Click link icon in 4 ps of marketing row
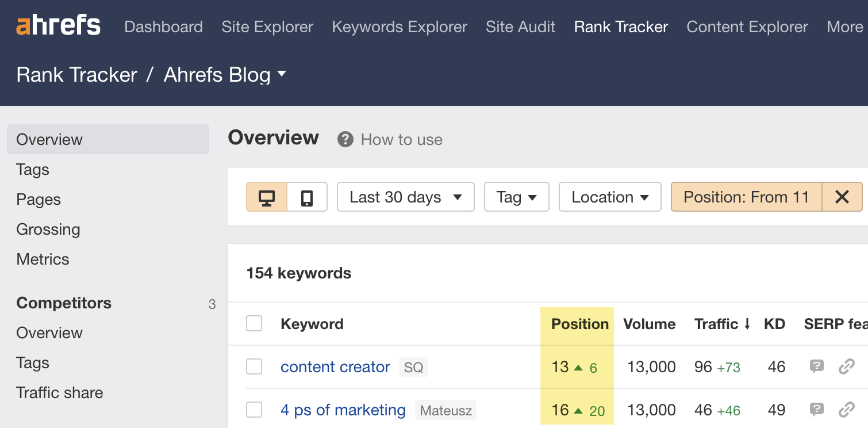Image resolution: width=868 pixels, height=428 pixels. pos(847,410)
